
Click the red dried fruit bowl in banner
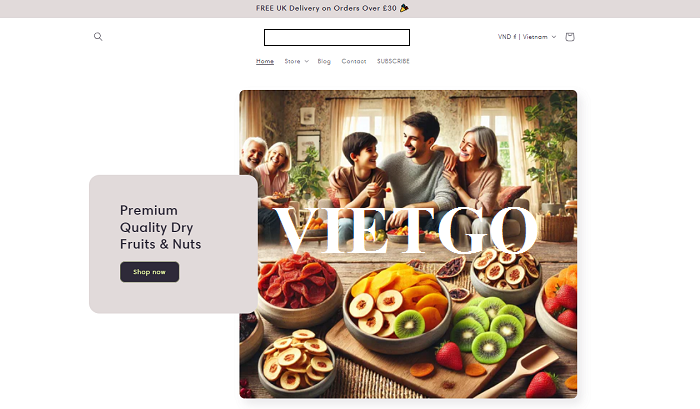click(x=299, y=288)
